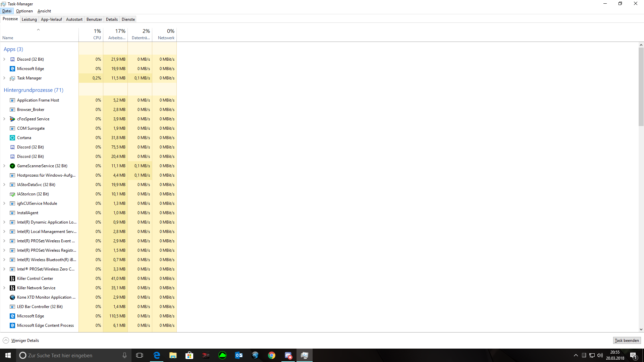This screenshot has height=362, width=644.
Task: Expand the Task Manager app entry
Action: [x=4, y=78]
